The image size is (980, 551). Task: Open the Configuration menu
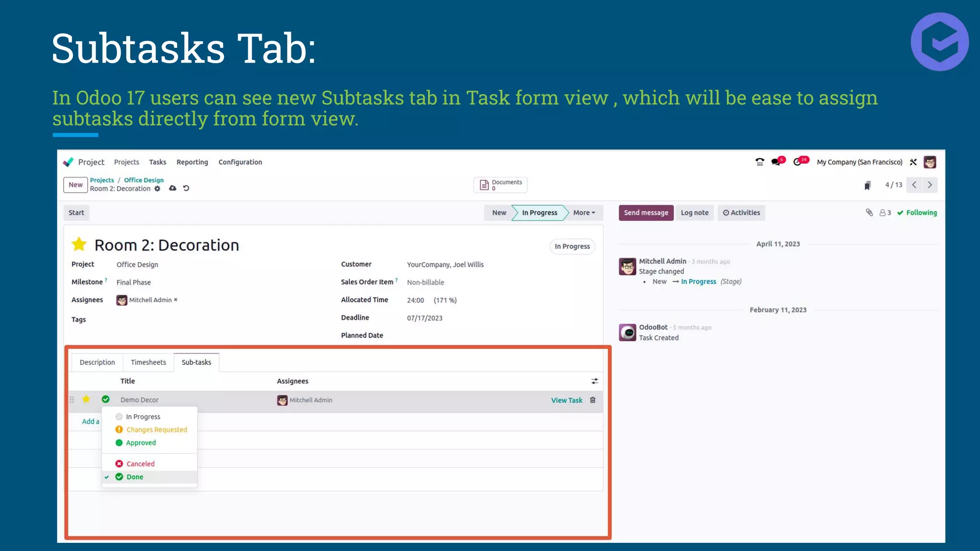point(240,162)
